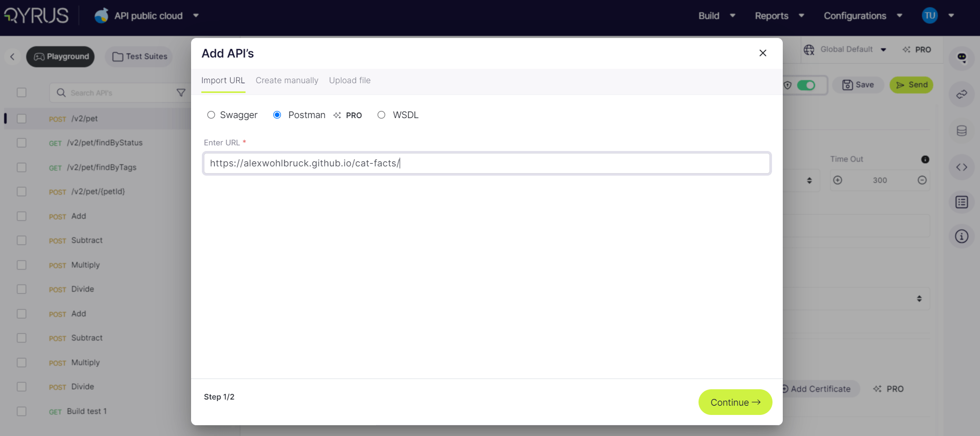Click the filter funnel icon beside search
Screen dimensions: 980x436
click(181, 93)
